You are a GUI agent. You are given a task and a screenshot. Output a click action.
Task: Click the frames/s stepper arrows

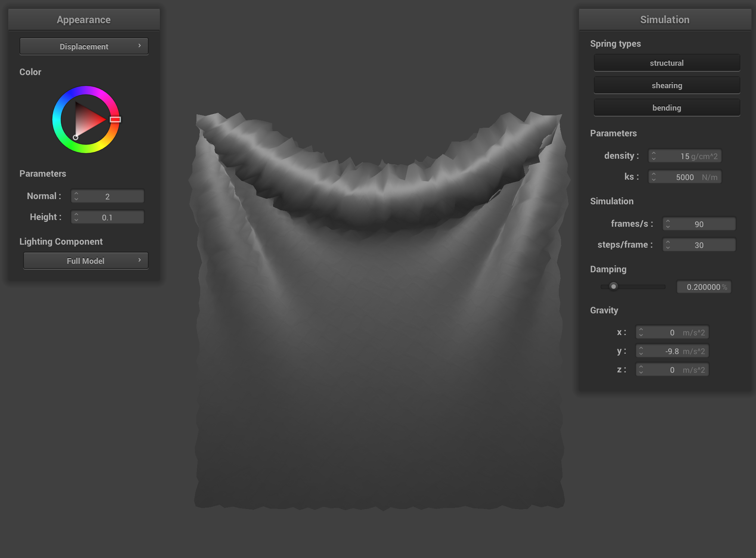click(x=668, y=224)
